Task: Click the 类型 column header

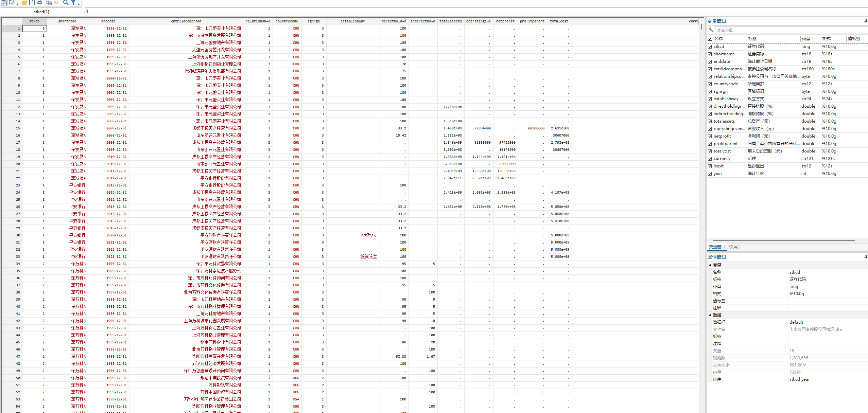Action: [x=806, y=39]
